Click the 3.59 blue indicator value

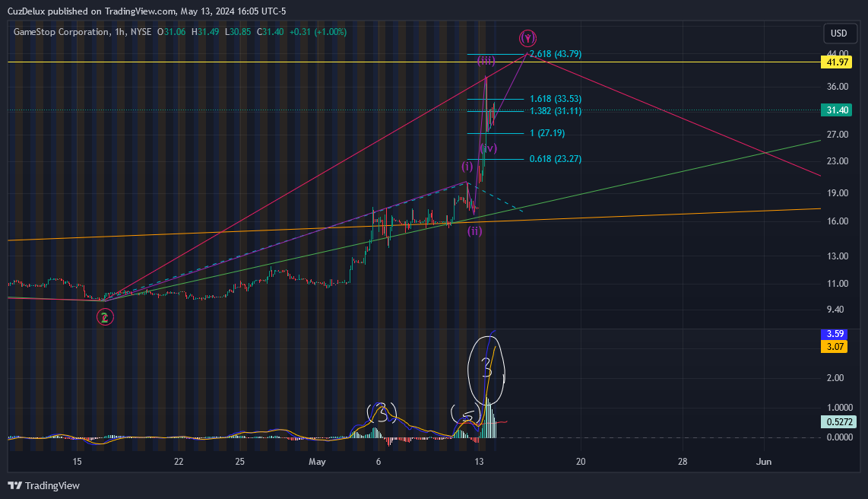[835, 334]
